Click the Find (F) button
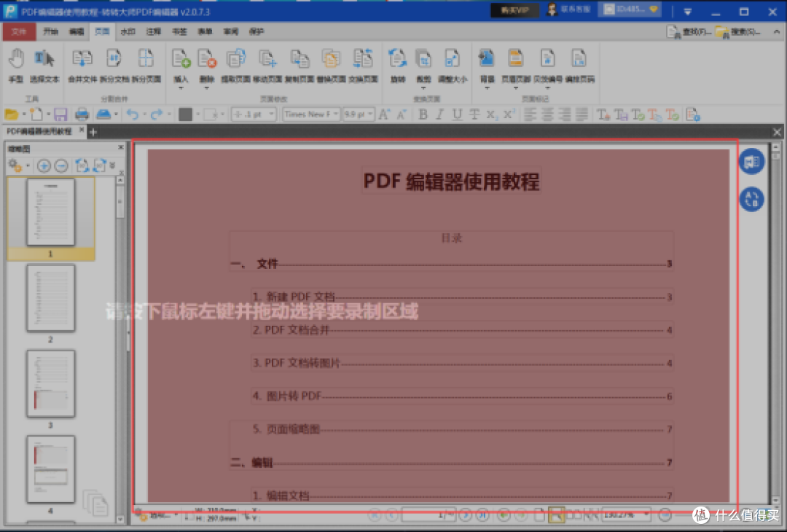The width and height of the screenshot is (787, 532). point(688,32)
